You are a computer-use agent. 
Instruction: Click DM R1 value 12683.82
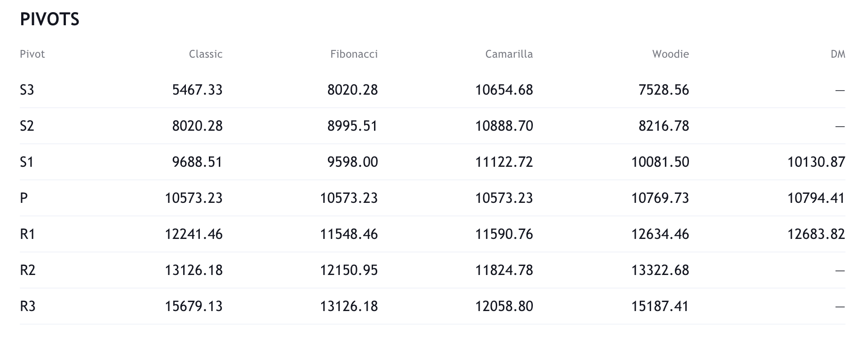point(816,234)
